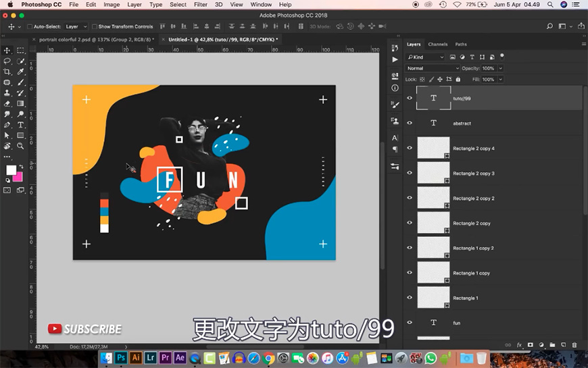Select the Eraser tool

tap(7, 103)
